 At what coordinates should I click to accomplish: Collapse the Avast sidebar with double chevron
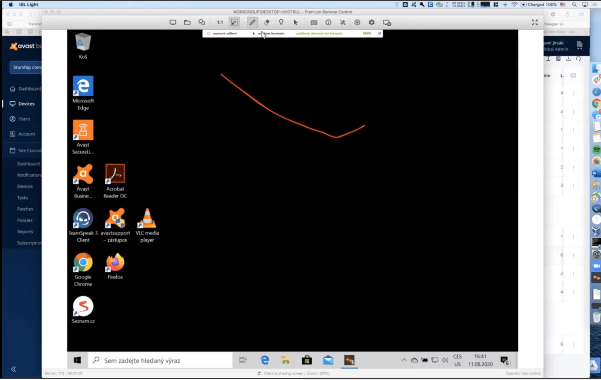13,369
